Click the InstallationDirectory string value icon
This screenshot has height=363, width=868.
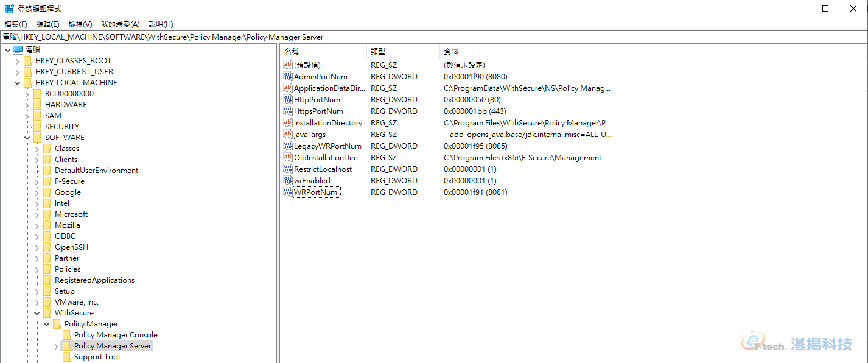288,123
